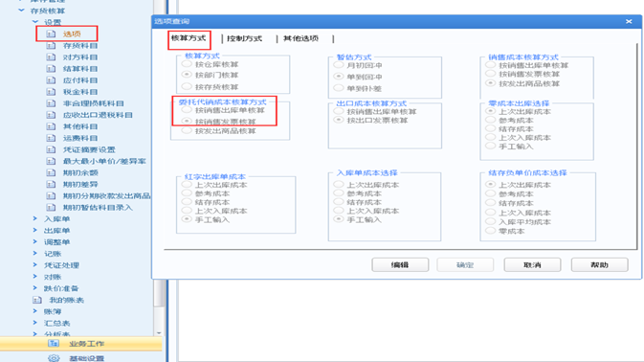Pick 上次入库成本 under 入库单成本选择

[339, 211]
